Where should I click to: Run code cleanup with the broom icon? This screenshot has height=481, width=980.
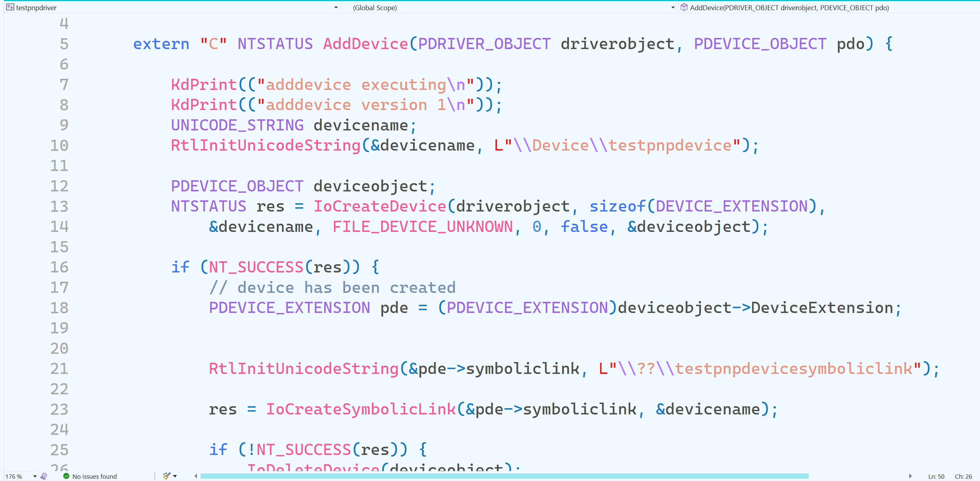click(x=166, y=476)
